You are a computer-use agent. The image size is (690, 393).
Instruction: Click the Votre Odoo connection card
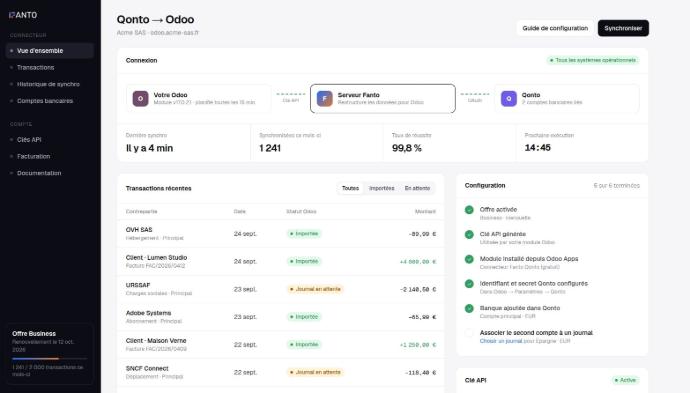198,99
